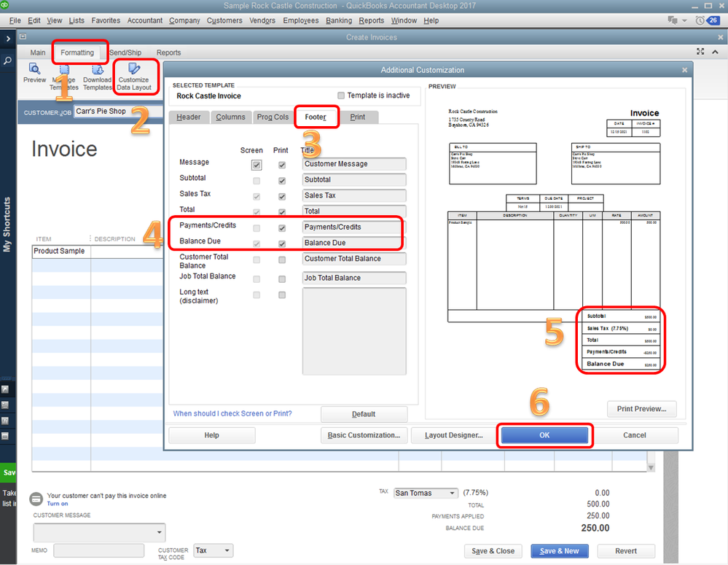Screen dimensions: 728x565
Task: Open the Vendors menu
Action: point(262,20)
